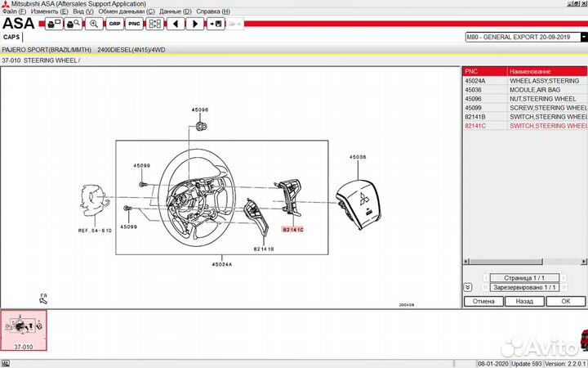Open the Справка menu
The image size is (588, 368).
[214, 12]
